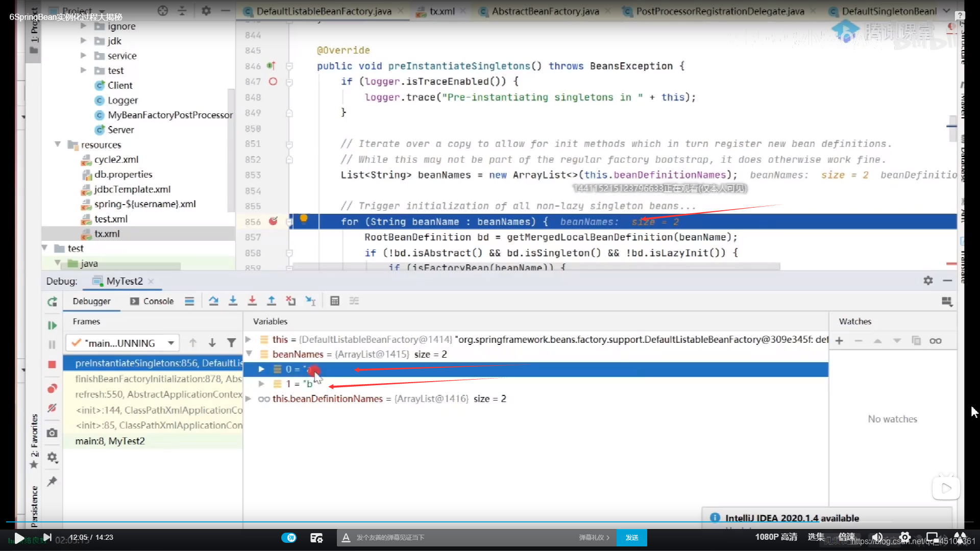Select MyTest2 debug session tab

[x=124, y=281]
